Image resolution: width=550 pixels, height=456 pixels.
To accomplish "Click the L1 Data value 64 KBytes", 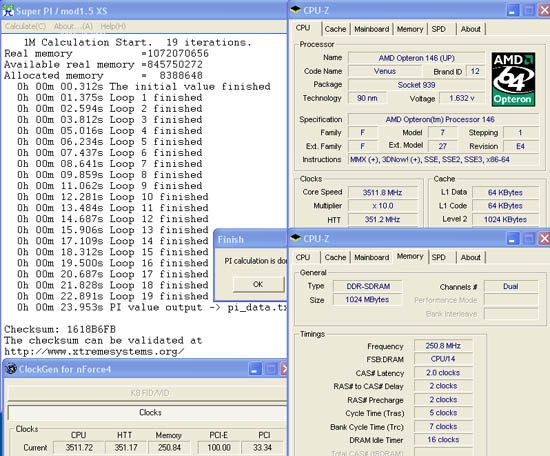I will click(x=505, y=193).
